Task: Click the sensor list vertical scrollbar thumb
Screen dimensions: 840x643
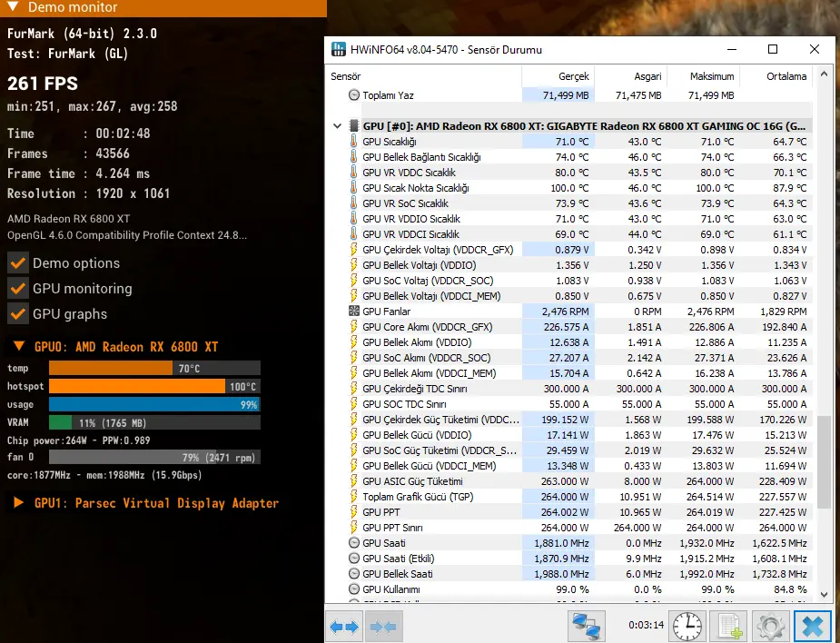Action: [824, 460]
